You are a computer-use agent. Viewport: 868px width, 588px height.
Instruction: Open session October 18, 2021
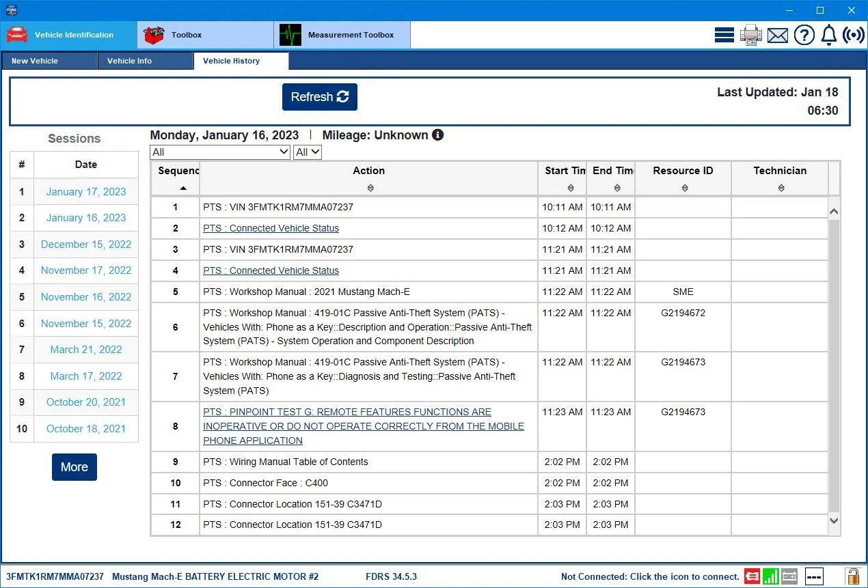tap(86, 429)
